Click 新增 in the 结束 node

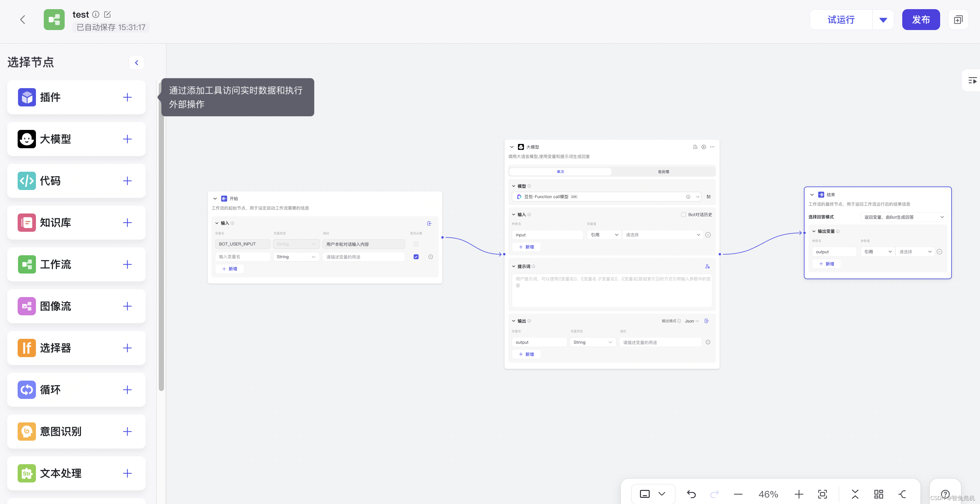826,264
